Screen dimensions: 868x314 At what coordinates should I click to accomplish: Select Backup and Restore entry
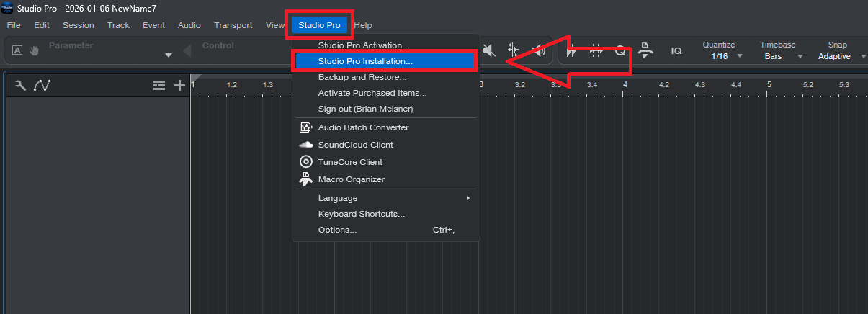tap(362, 77)
